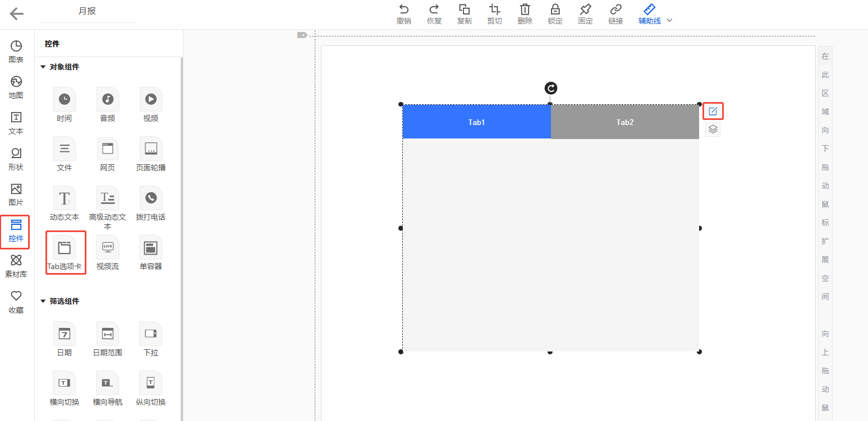Expand the 辅助线 dropdown arrow

pyautogui.click(x=669, y=21)
